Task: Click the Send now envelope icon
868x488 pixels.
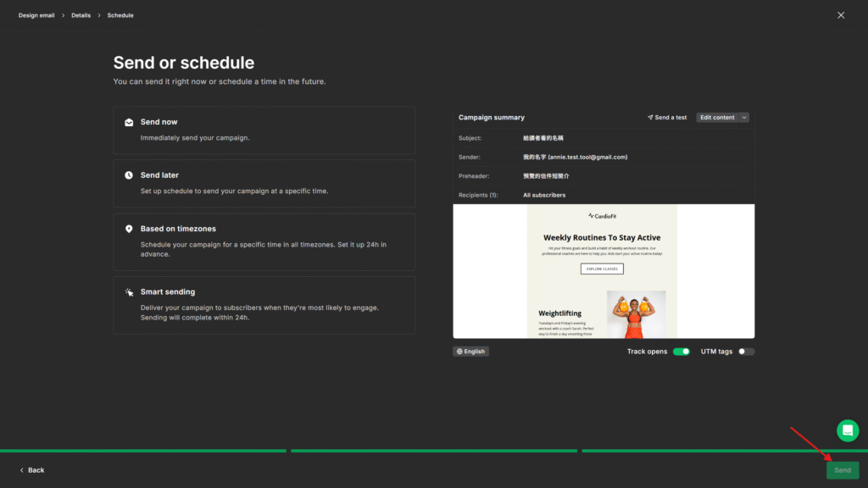Action: coord(129,122)
